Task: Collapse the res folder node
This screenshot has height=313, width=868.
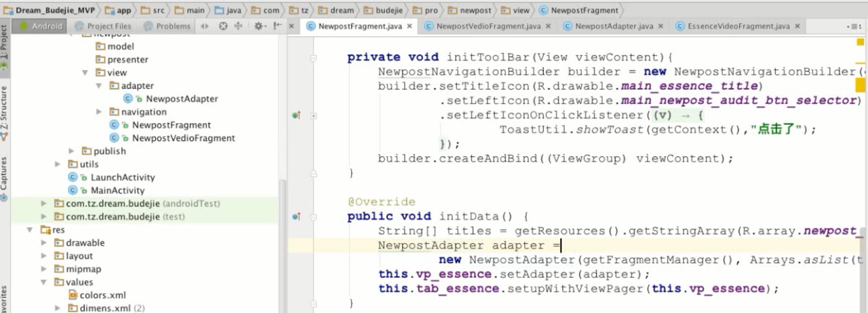Action: pos(31,229)
